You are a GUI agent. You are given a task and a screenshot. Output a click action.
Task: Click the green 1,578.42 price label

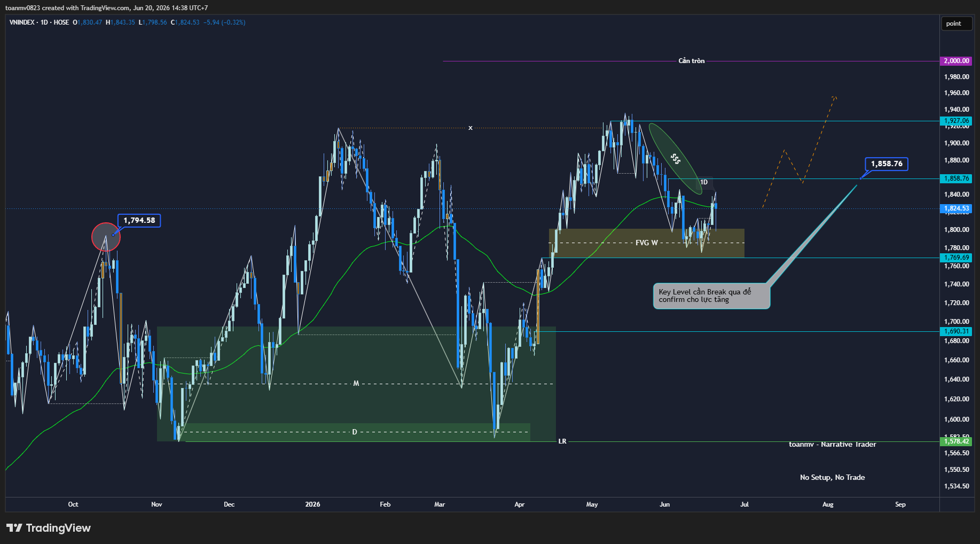point(956,441)
